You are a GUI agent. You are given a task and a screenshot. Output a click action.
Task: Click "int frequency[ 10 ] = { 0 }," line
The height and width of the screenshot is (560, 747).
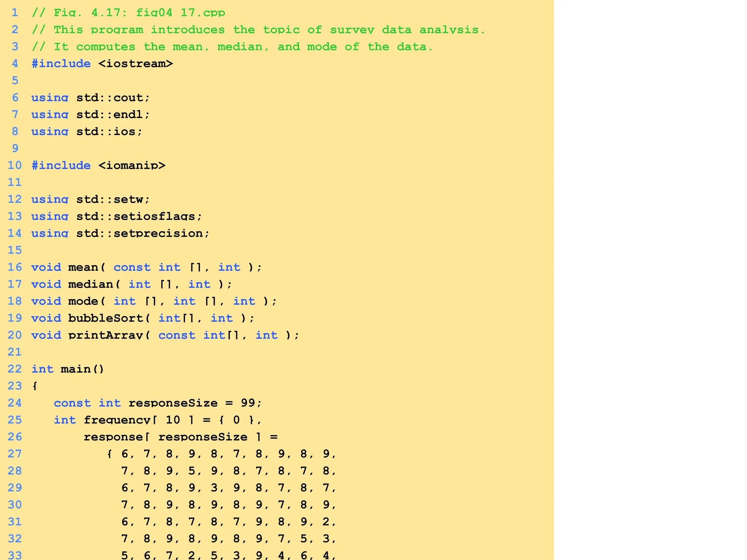[x=158, y=420]
